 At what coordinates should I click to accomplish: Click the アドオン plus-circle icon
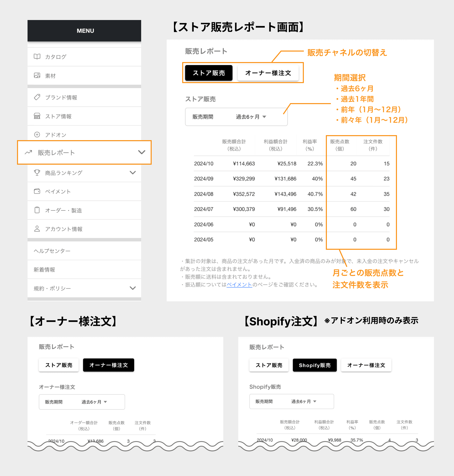pyautogui.click(x=37, y=135)
